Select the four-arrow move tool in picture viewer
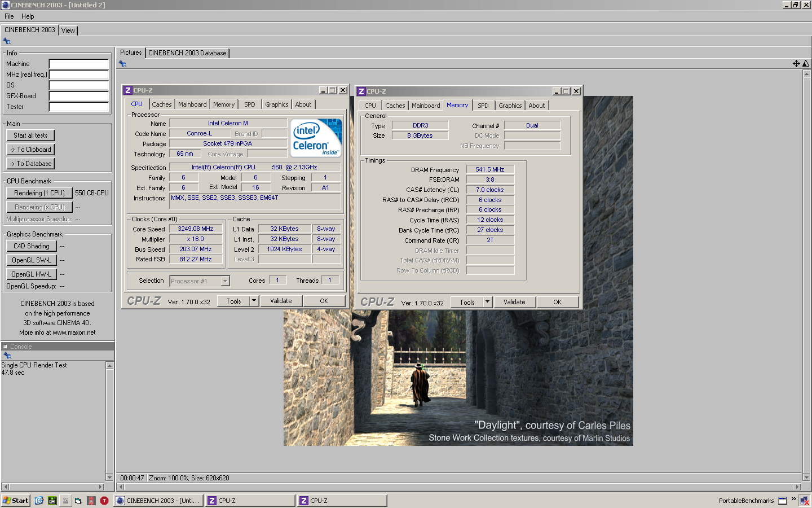The width and height of the screenshot is (812, 508). click(x=796, y=64)
